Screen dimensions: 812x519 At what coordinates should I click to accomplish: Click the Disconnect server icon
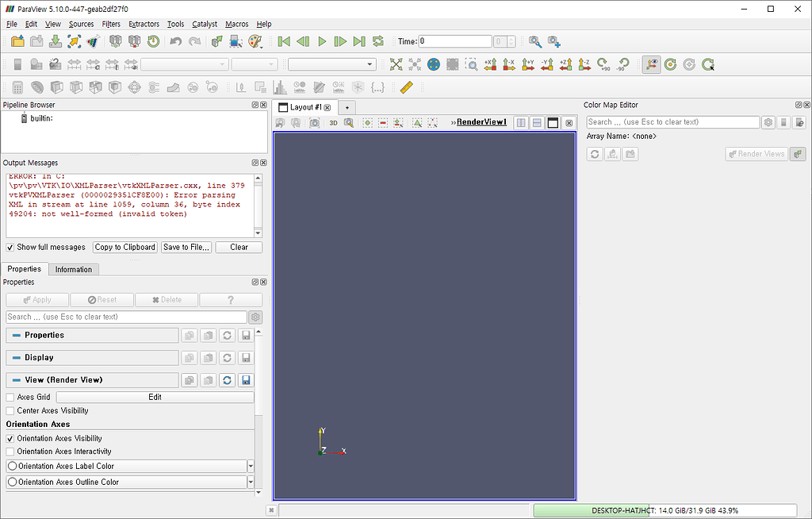click(134, 41)
